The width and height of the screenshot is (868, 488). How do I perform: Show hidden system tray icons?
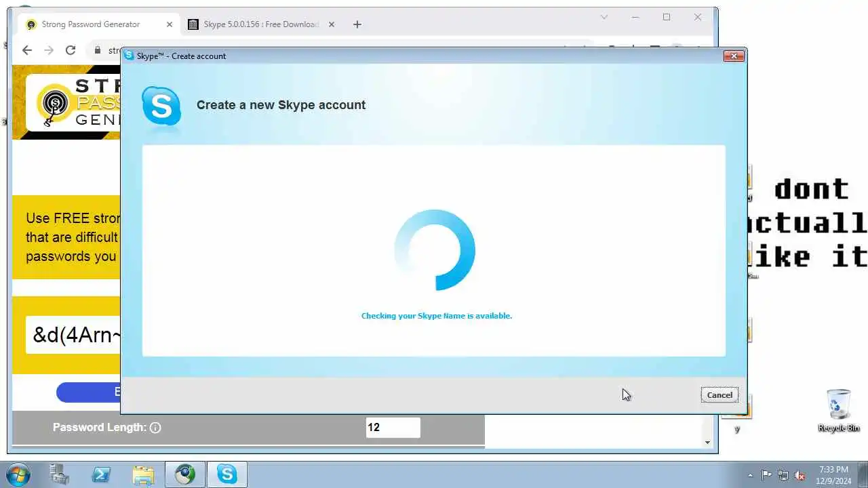(750, 475)
